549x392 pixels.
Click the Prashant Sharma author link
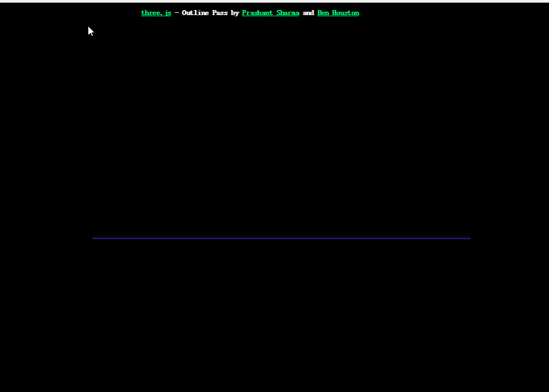pyautogui.click(x=270, y=12)
